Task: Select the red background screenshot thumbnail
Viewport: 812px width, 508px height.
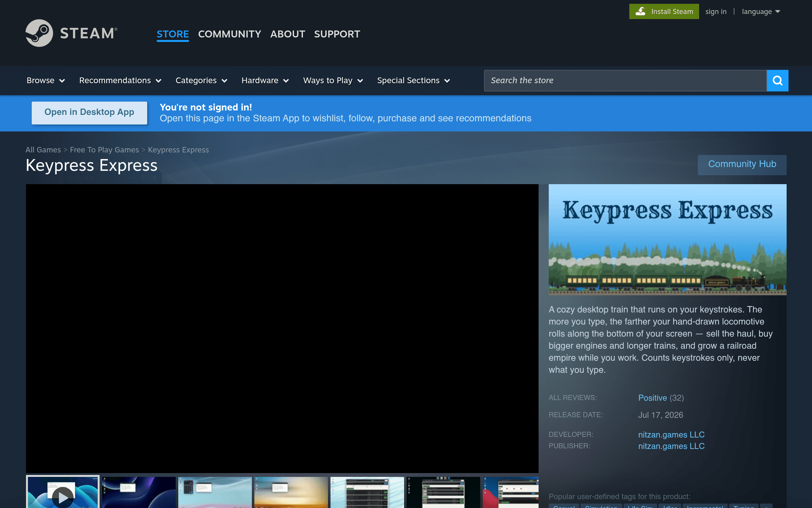Action: pos(510,492)
